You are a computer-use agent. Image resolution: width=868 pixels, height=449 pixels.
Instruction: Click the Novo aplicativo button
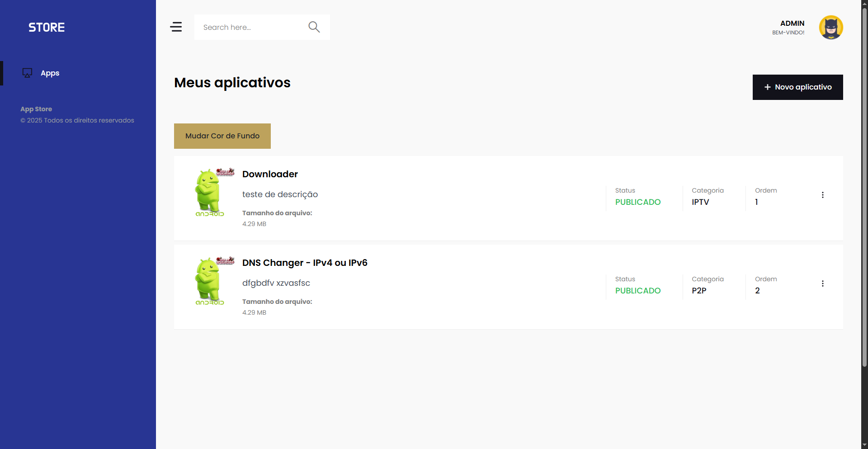[x=797, y=87]
